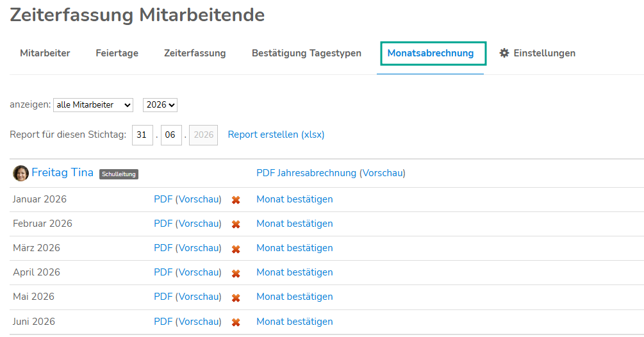
Task: Open the alle Mitarbeiter dropdown
Action: click(x=93, y=105)
